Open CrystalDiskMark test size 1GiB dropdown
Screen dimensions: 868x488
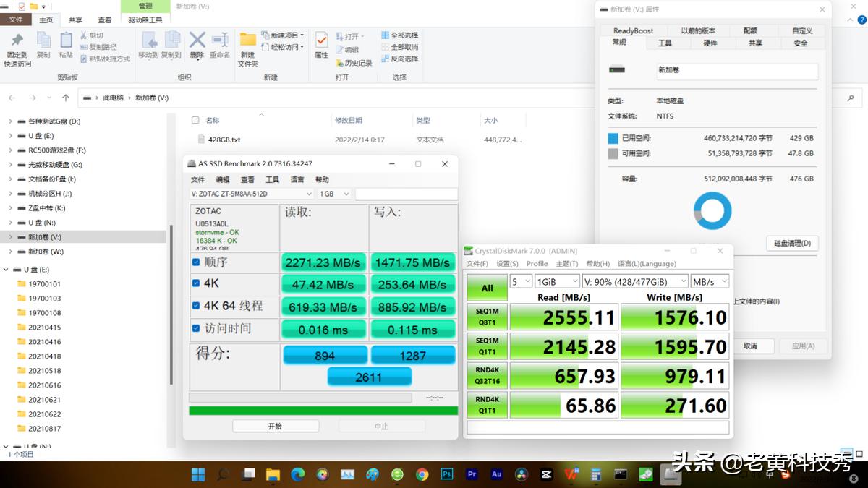[x=558, y=281]
